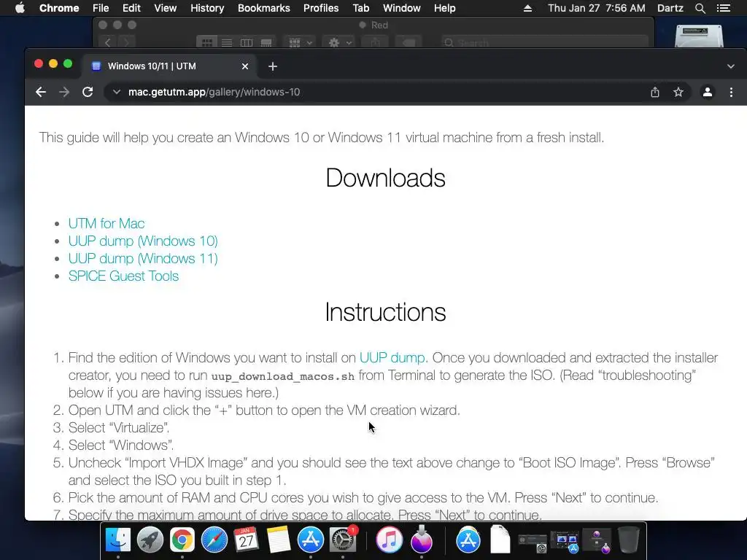
Task: Open the Tab menu
Action: [360, 8]
